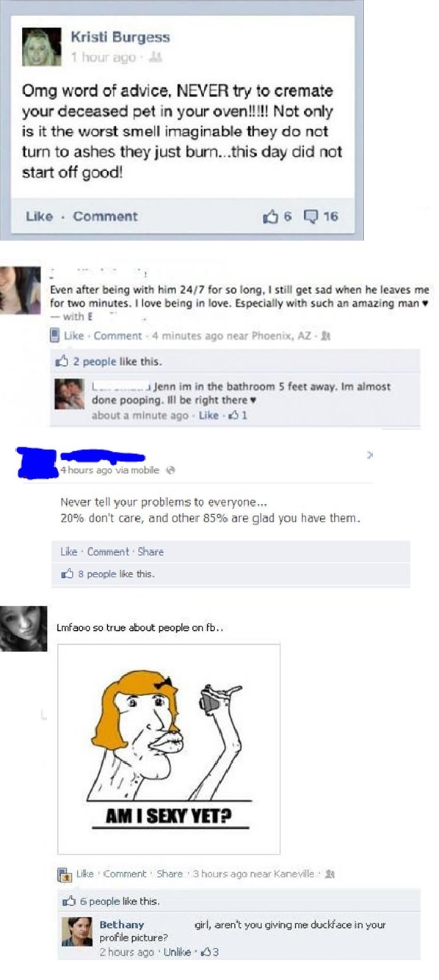
Task: Click Comment under the cremation post
Action: pyautogui.click(x=105, y=216)
